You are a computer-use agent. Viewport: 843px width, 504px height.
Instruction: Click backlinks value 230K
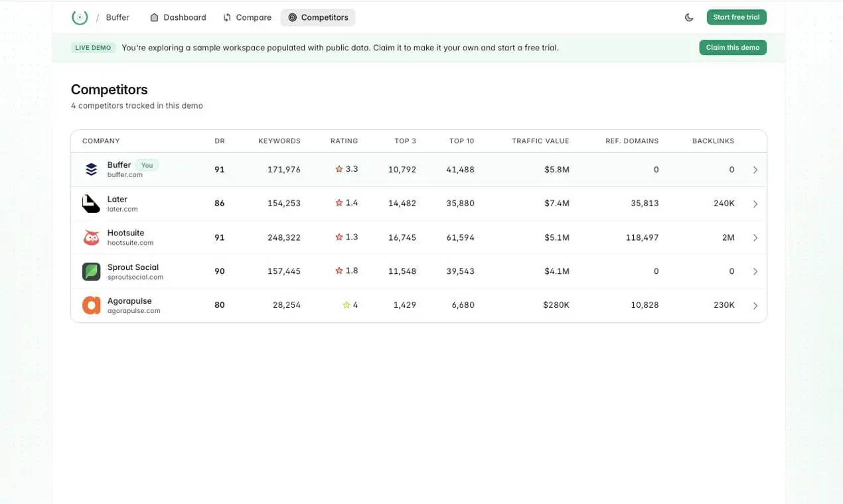coord(724,305)
